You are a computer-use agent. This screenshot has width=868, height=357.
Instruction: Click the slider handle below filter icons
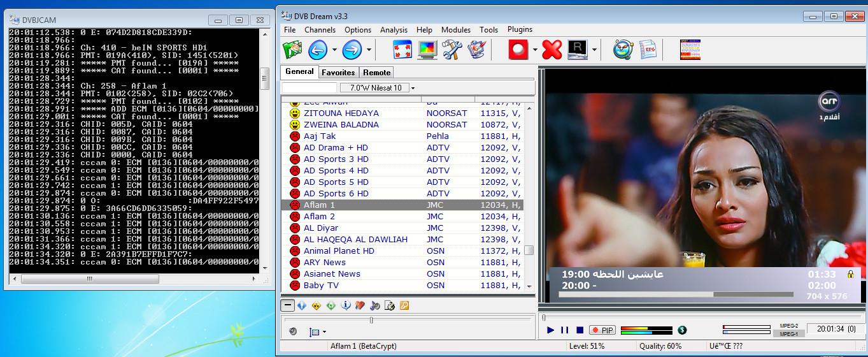click(x=371, y=320)
